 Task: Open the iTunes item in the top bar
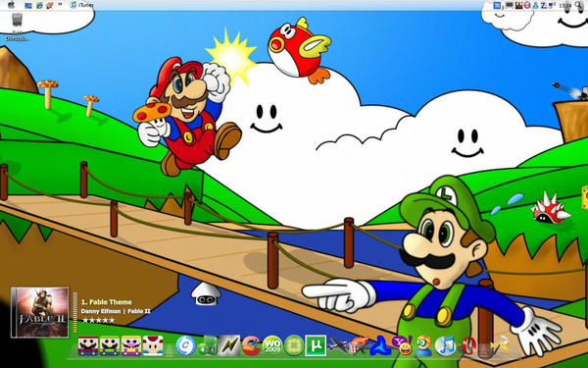click(x=81, y=5)
